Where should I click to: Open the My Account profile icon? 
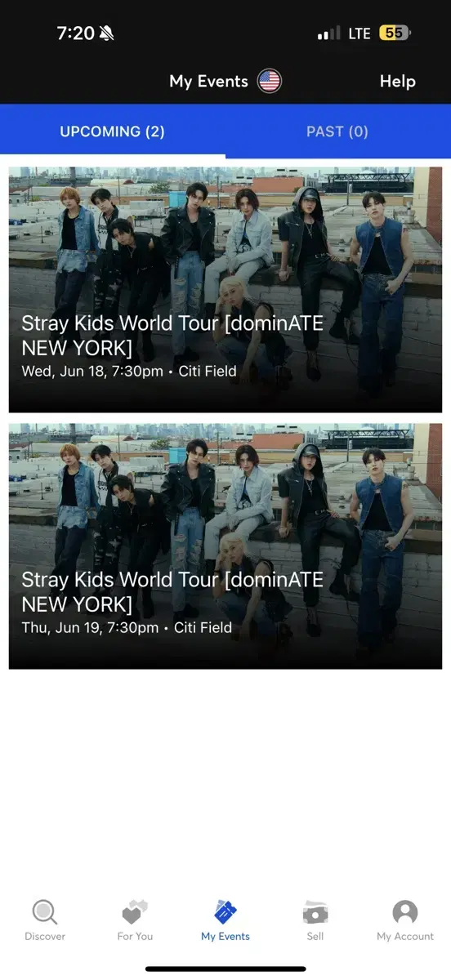[405, 912]
